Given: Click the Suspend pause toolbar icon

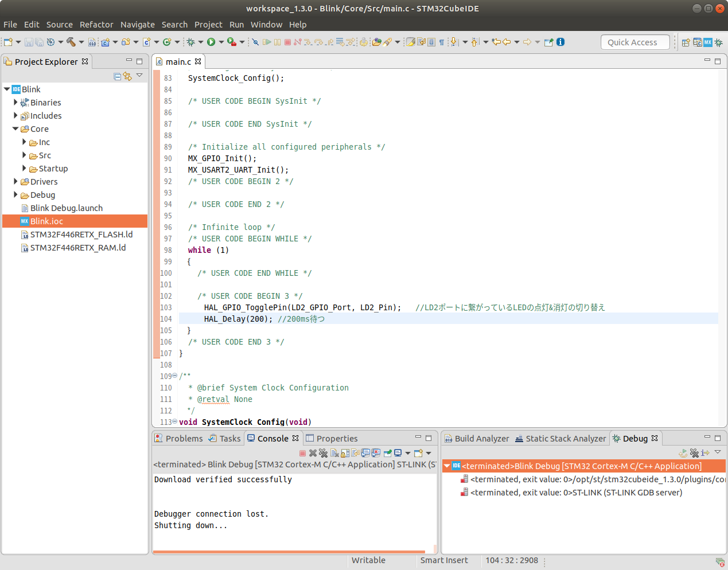Looking at the screenshot, I should pos(277,42).
